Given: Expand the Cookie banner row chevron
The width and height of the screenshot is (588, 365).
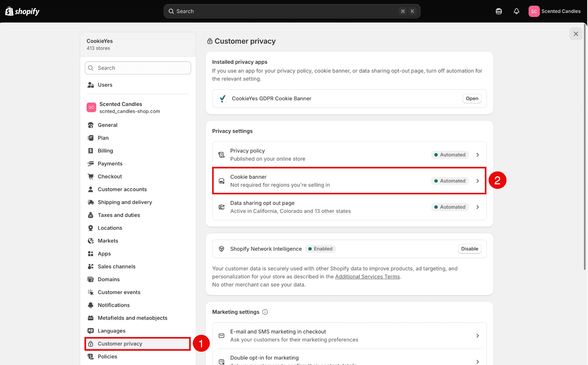Looking at the screenshot, I should point(478,181).
